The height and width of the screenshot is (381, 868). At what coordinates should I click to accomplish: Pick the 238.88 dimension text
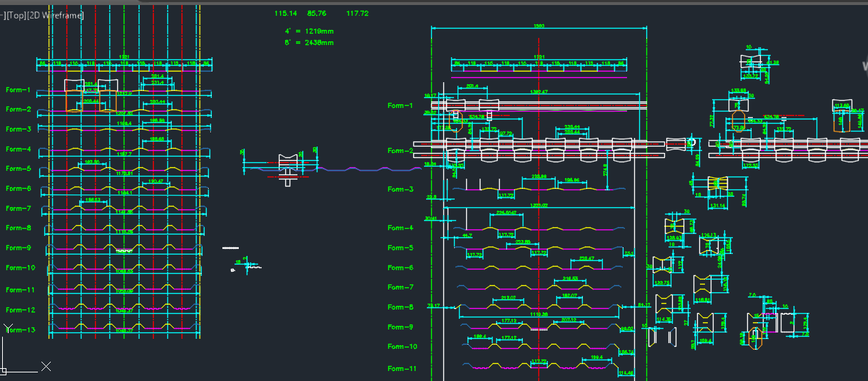[539, 177]
